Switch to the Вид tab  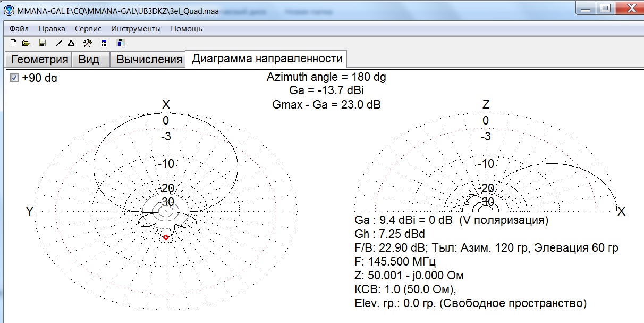point(89,60)
